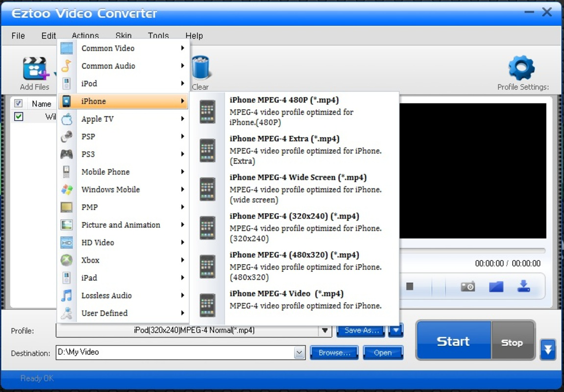This screenshot has height=392, width=564.
Task: Select the HD Video menu entry
Action: 123,243
